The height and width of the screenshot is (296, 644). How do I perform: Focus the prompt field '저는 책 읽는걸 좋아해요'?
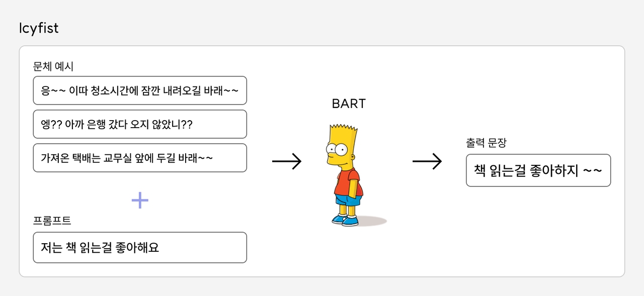click(140, 247)
